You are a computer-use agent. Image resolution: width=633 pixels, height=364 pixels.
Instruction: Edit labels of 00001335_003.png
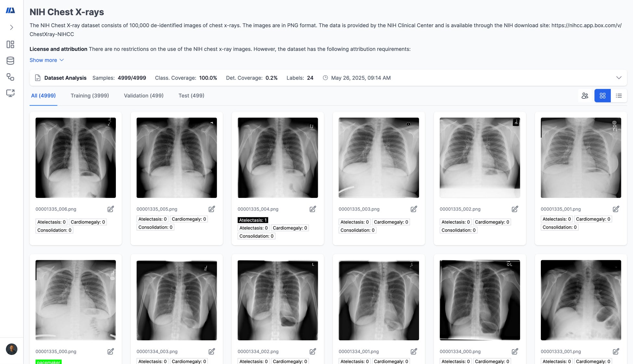point(414,209)
